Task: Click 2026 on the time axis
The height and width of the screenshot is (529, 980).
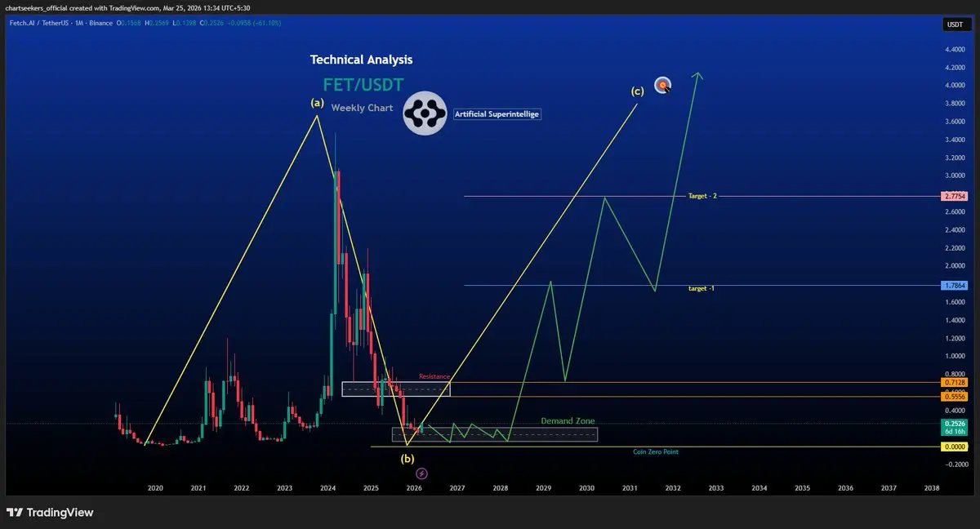Action: tap(414, 487)
